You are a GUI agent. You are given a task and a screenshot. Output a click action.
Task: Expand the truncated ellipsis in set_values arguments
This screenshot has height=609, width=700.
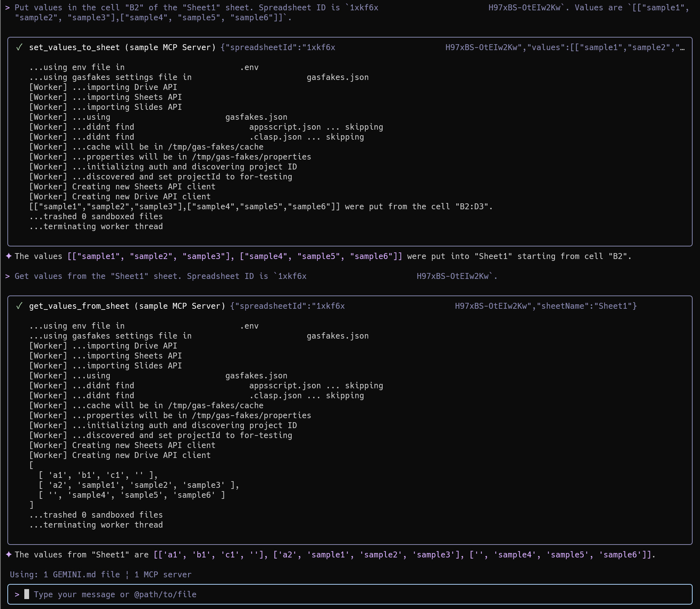(x=682, y=48)
